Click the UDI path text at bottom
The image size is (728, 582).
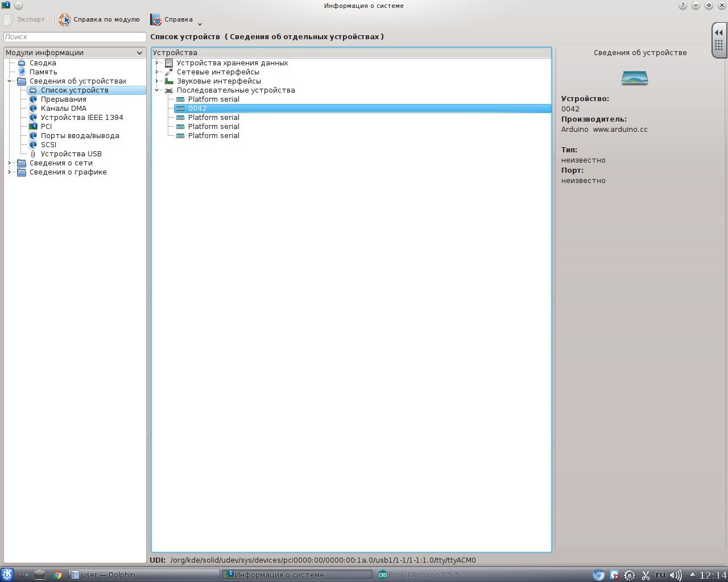323,560
